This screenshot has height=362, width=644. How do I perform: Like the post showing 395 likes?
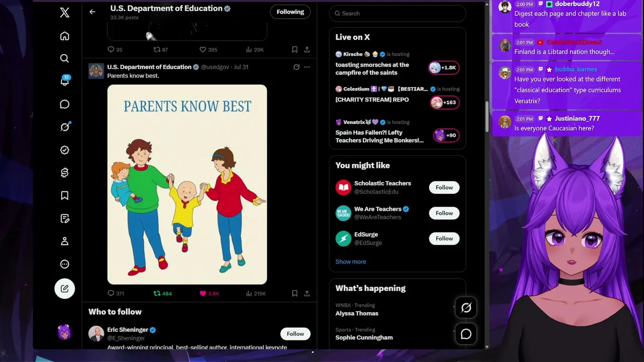208,49
